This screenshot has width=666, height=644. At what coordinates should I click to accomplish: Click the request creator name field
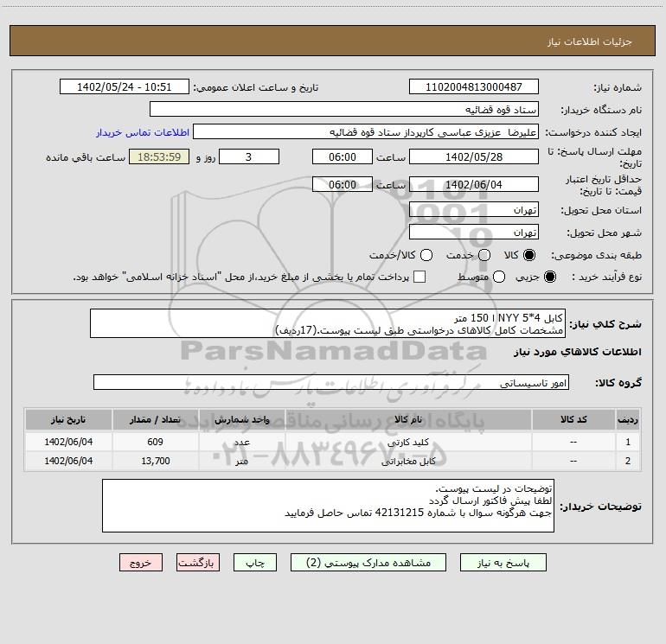click(x=366, y=131)
